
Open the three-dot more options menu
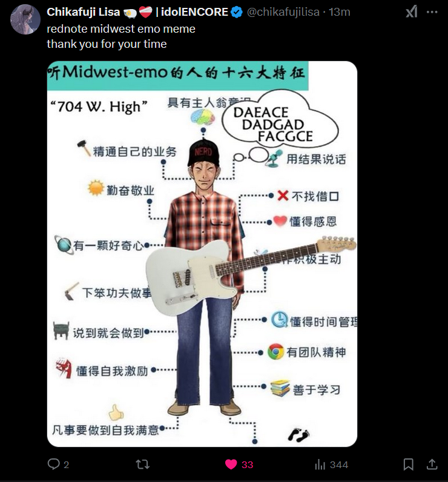point(432,12)
